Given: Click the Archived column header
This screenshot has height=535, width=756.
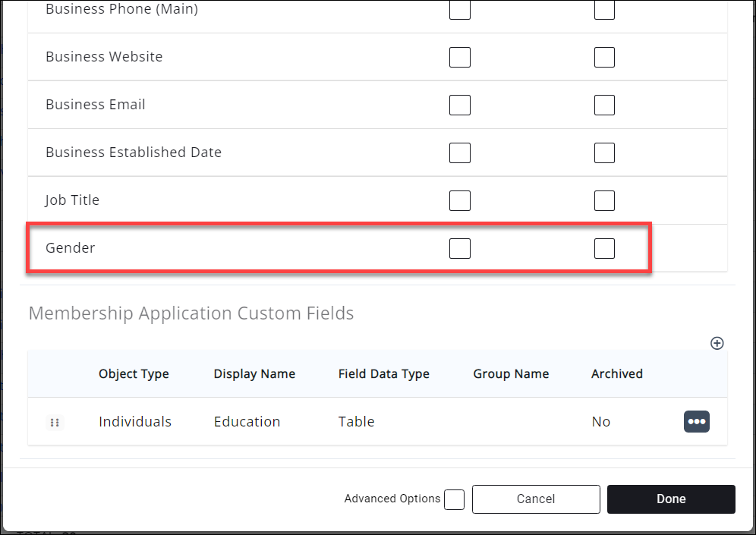Looking at the screenshot, I should click(x=616, y=373).
